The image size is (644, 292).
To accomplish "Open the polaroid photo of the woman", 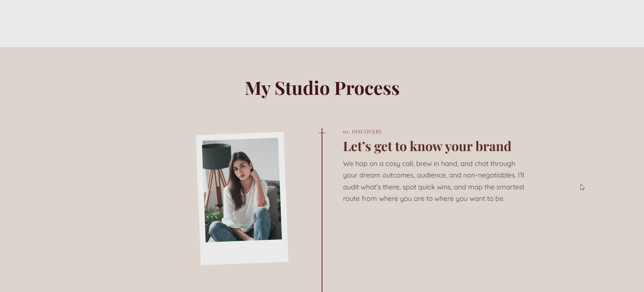I will pyautogui.click(x=242, y=199).
